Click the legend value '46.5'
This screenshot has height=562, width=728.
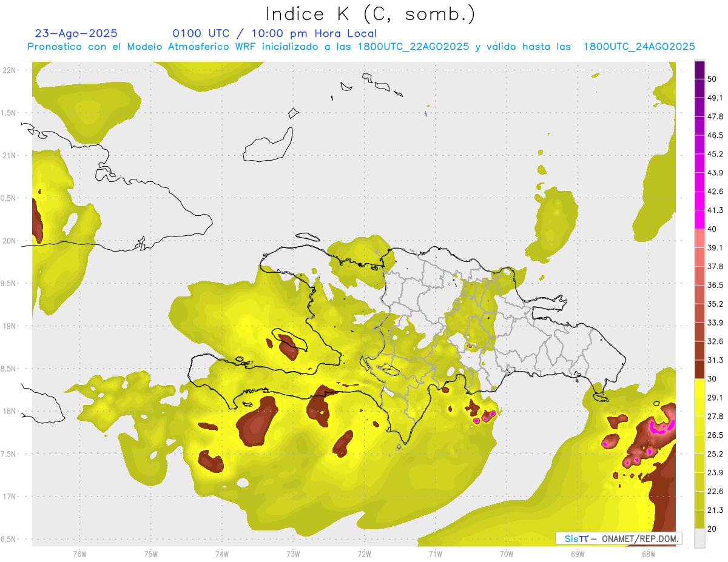(715, 135)
